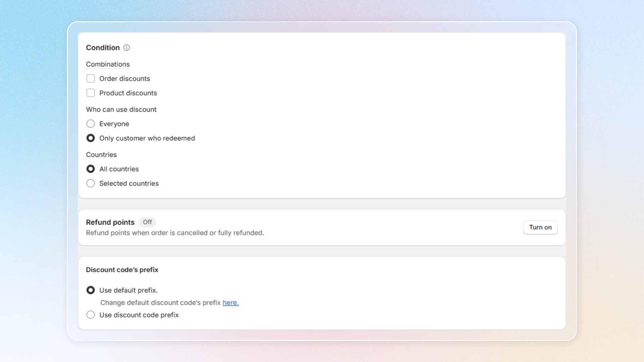Select the Everyone radio option

[91, 124]
